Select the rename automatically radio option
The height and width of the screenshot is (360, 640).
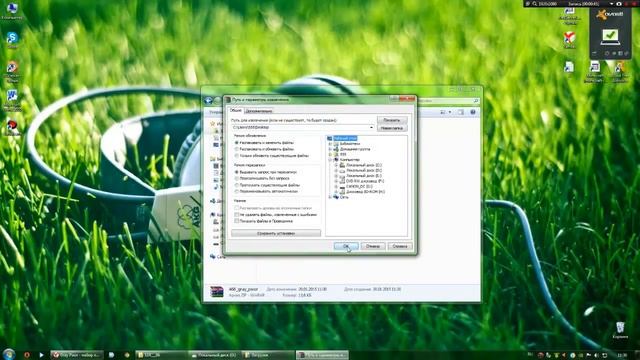pos(237,191)
